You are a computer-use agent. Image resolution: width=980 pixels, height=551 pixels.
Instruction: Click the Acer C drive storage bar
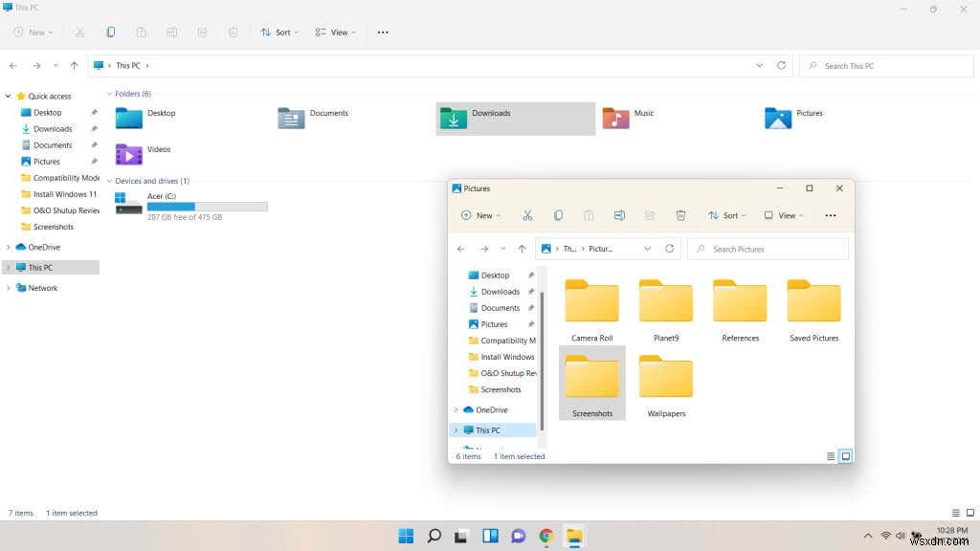(x=207, y=206)
